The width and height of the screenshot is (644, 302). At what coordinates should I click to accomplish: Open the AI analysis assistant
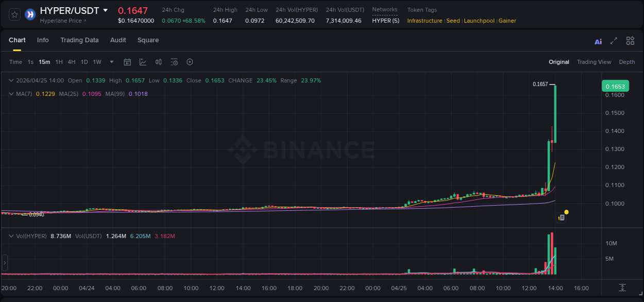tap(598, 40)
